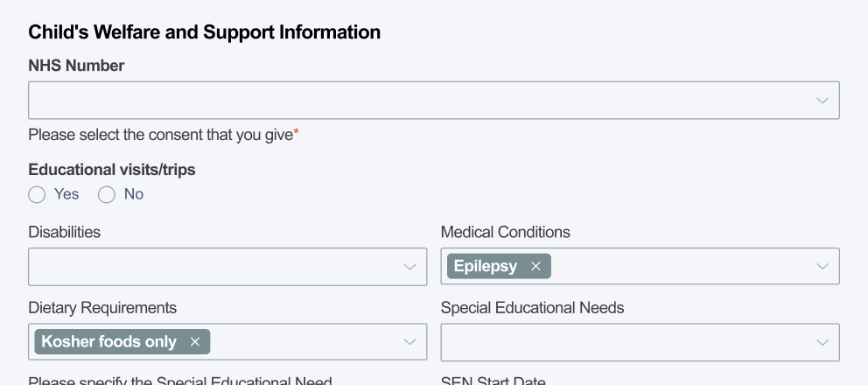Click the NHS Number dropdown chevron arrow

[822, 101]
